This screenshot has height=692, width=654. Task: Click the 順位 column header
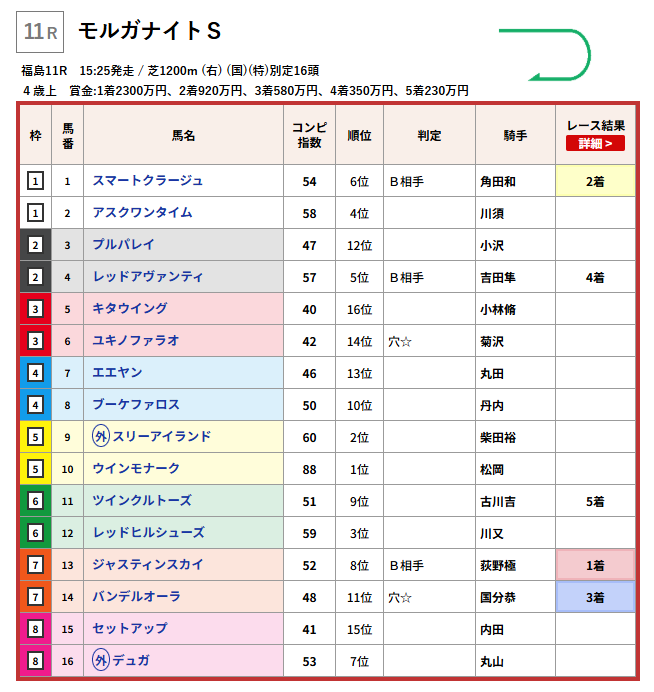tap(359, 135)
